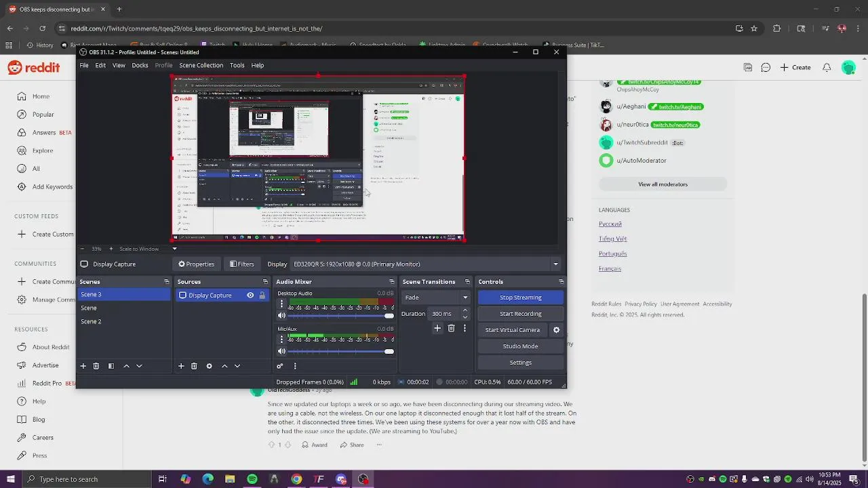Move scene up in the Scenes list
Viewport: 868px width, 488px height.
[126, 366]
